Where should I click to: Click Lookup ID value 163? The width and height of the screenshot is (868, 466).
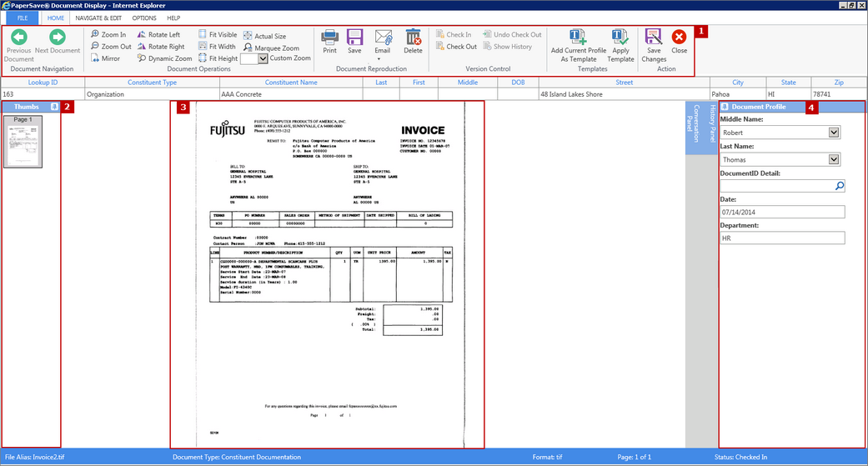43,94
